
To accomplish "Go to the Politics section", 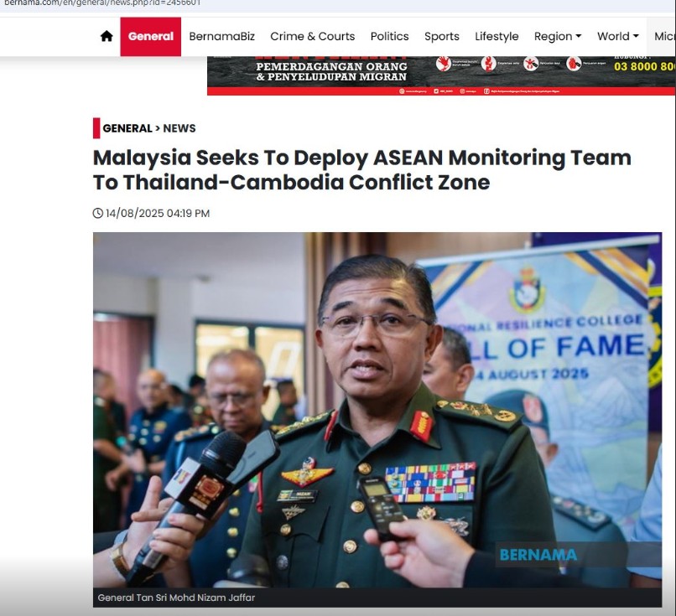I will [389, 37].
